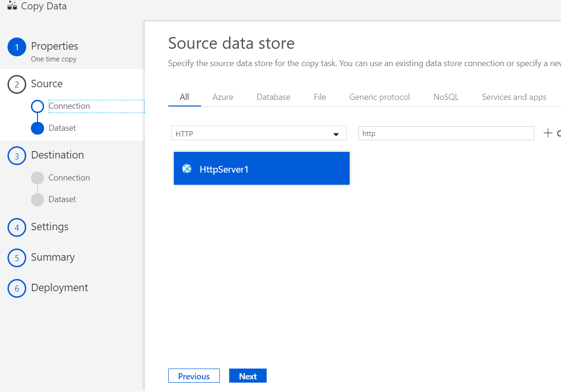Viewport: 561px width, 392px height.
Task: Select Source Connection substep in wizard
Action: [x=69, y=106]
